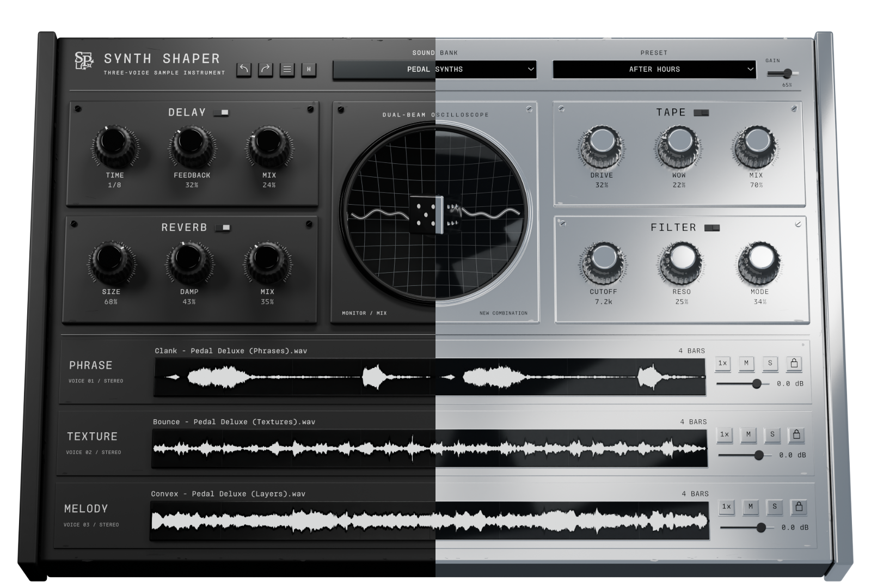Click the Filter Reso knob
The image size is (871, 588).
click(682, 262)
